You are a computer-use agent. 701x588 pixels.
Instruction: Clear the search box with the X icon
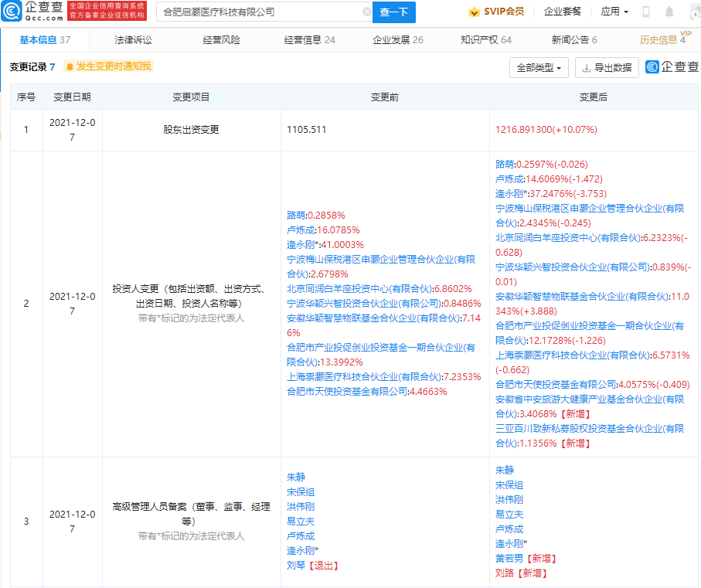click(366, 12)
